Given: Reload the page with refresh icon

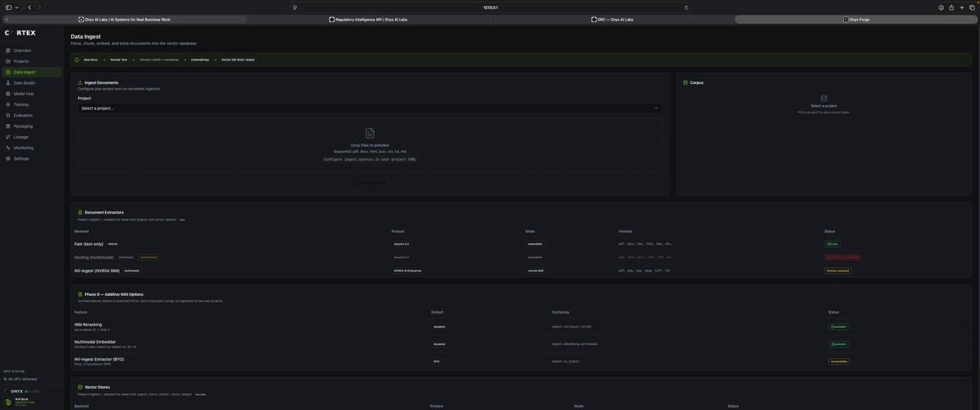Looking at the screenshot, I should click(686, 8).
